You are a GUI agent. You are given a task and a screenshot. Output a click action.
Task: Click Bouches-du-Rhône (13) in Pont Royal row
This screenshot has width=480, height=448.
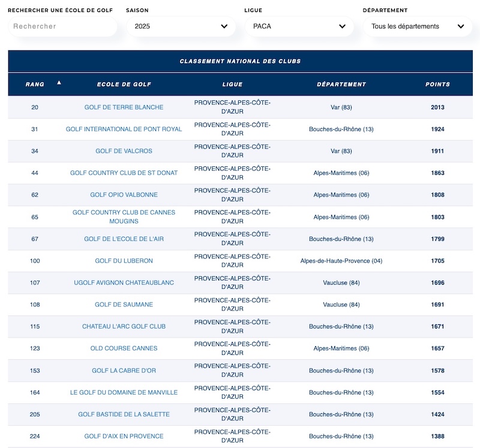click(341, 129)
